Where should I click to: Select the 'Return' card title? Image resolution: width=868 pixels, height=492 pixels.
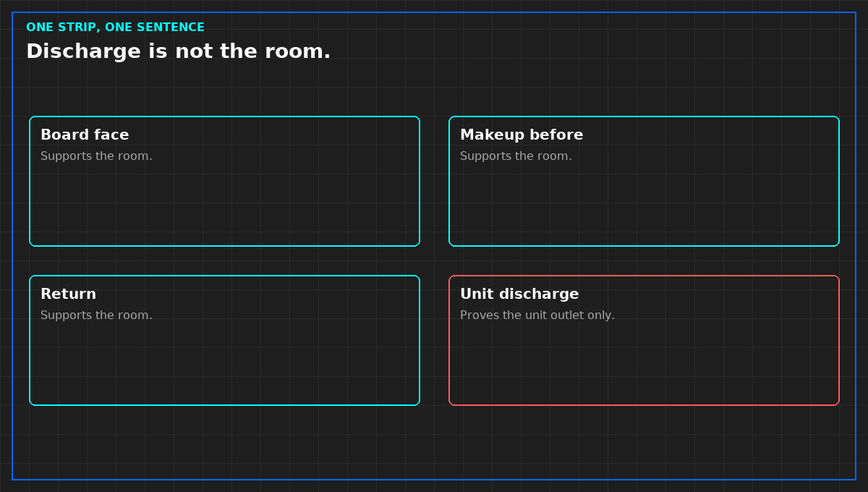68,294
